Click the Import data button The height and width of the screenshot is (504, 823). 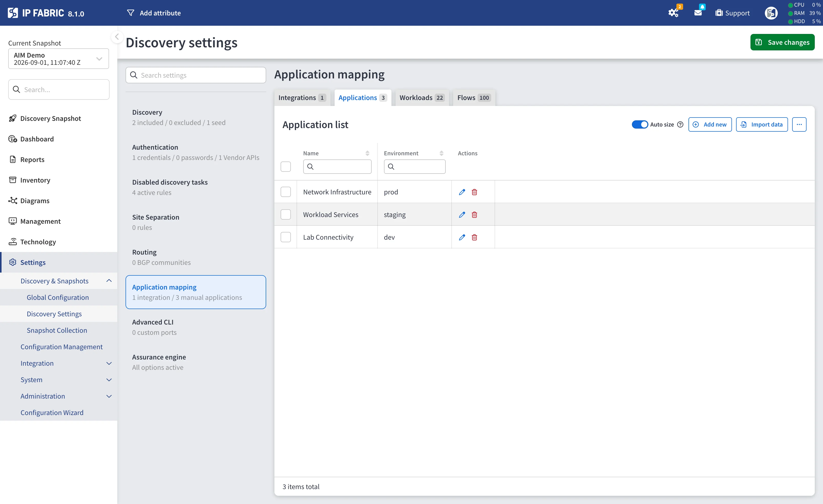pos(762,124)
